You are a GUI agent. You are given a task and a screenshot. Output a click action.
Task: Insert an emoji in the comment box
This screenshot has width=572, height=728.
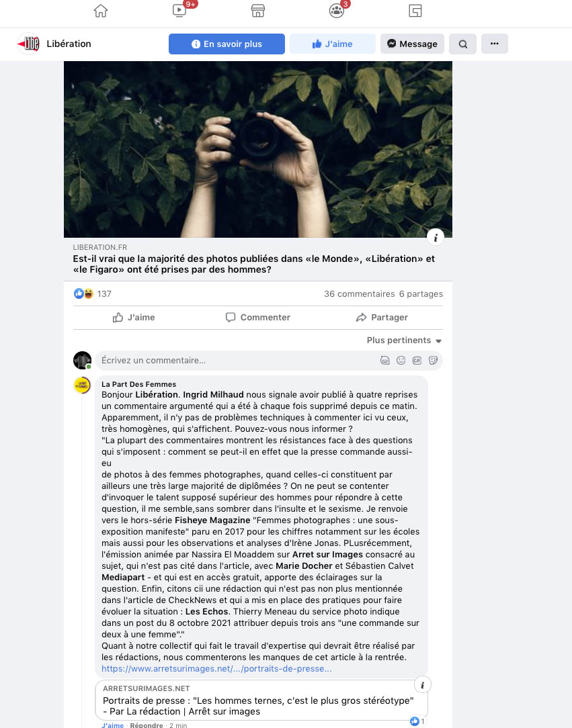click(401, 360)
